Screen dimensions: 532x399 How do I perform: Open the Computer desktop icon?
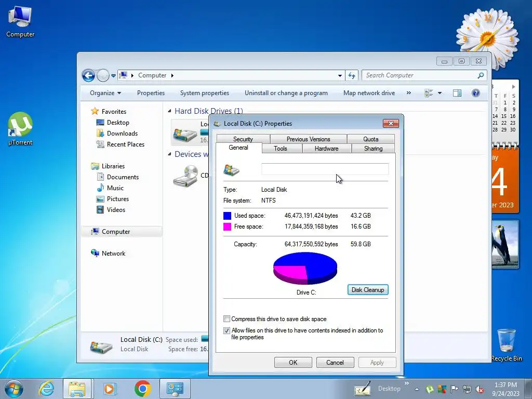point(20,21)
